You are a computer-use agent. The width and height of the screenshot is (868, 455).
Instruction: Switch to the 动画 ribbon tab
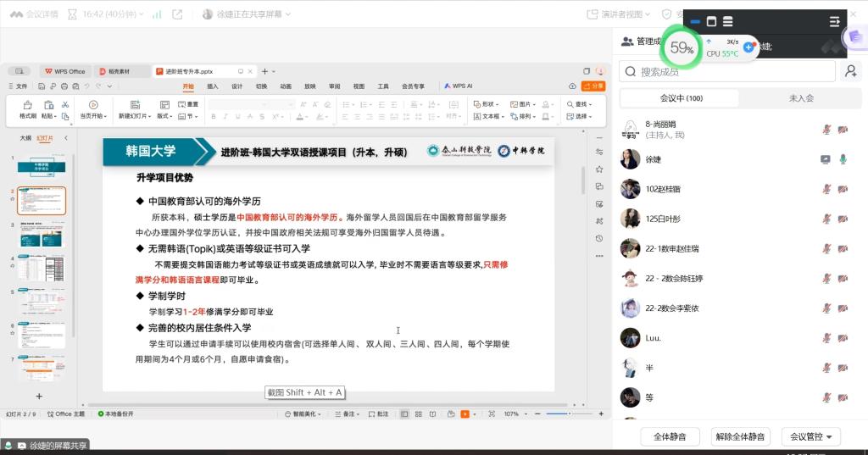(x=286, y=86)
